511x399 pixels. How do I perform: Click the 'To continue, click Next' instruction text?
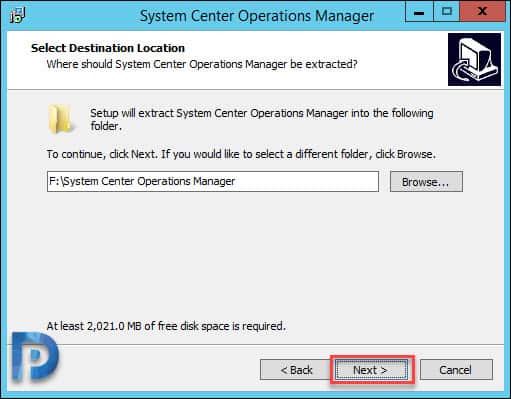(241, 154)
